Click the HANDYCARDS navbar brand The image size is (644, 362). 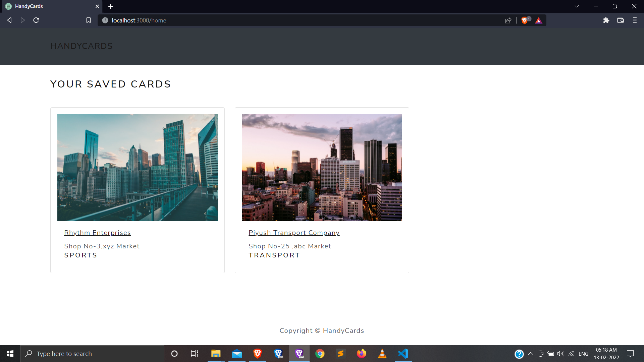82,46
